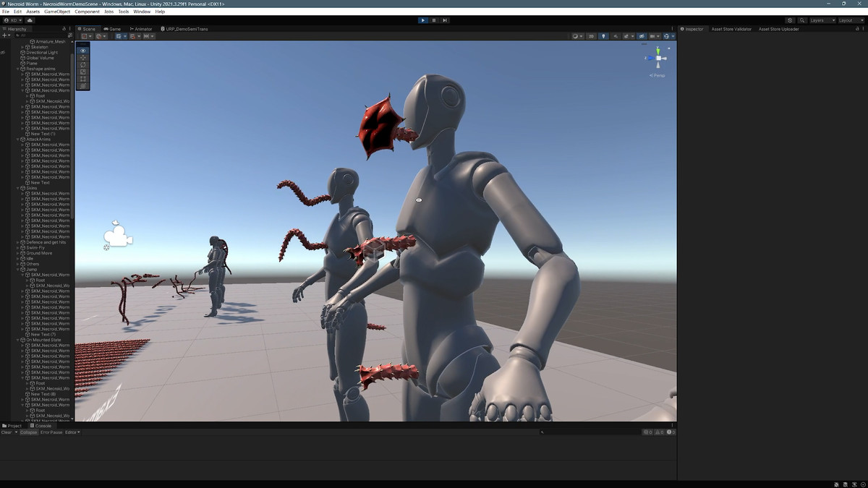The width and height of the screenshot is (868, 488).
Task: Select the Scale tool in scene overlay
Action: [83, 72]
